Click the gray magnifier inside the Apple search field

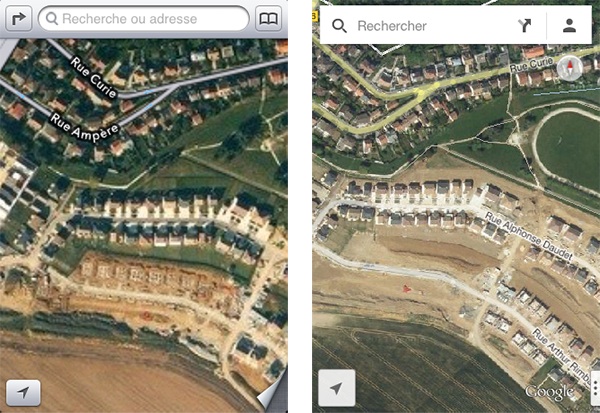[52, 18]
